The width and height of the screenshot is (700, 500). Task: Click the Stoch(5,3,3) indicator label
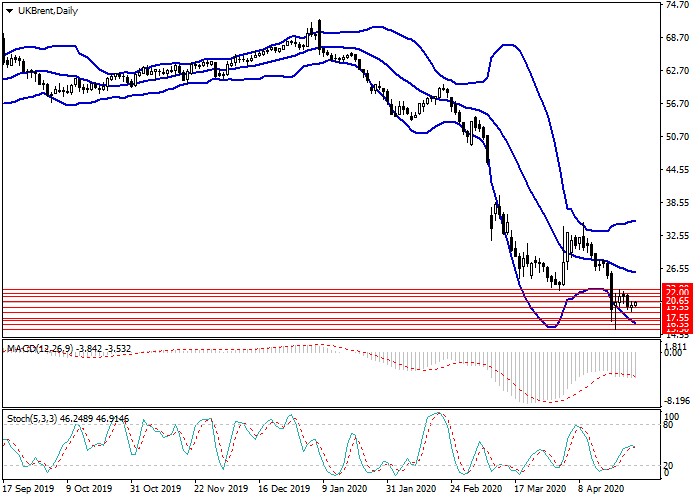click(x=38, y=418)
